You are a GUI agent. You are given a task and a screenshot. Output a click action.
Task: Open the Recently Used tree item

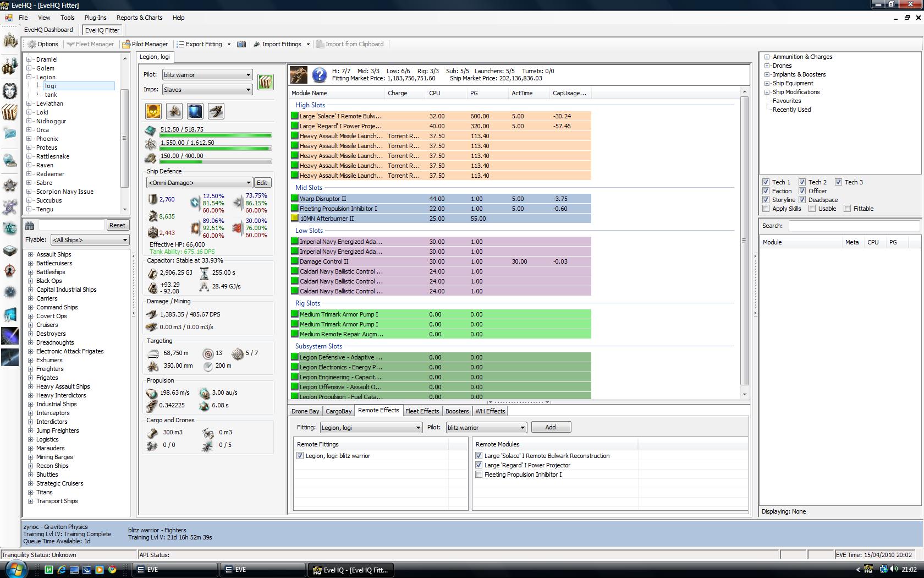[791, 110]
